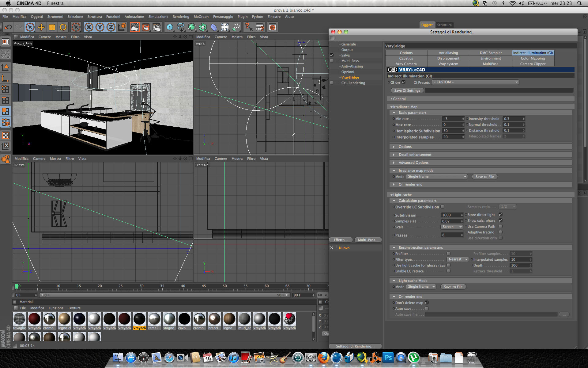Toggle the X axis lock icon
The image size is (588, 368).
tap(89, 27)
